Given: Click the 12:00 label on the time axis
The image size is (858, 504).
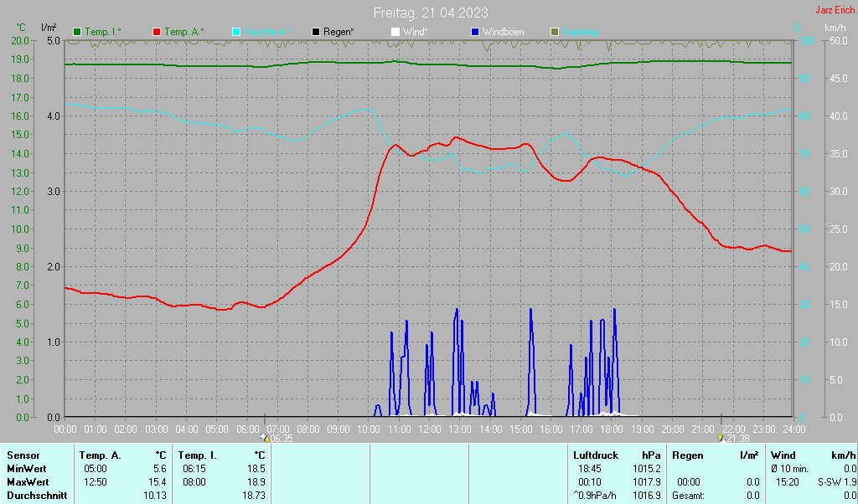Looking at the screenshot, I should coord(430,429).
